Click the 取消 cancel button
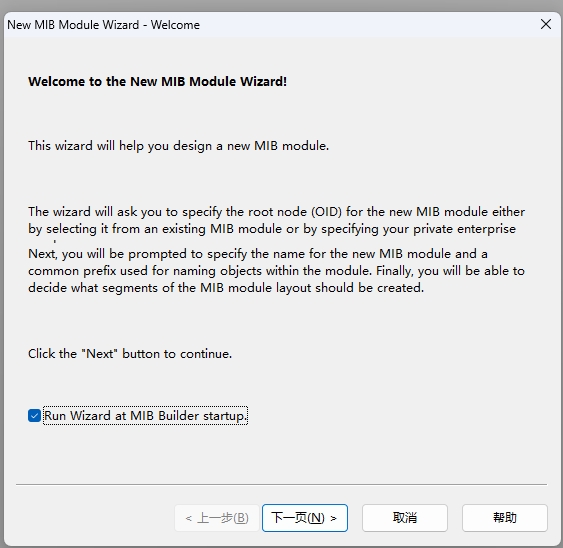 click(x=405, y=518)
